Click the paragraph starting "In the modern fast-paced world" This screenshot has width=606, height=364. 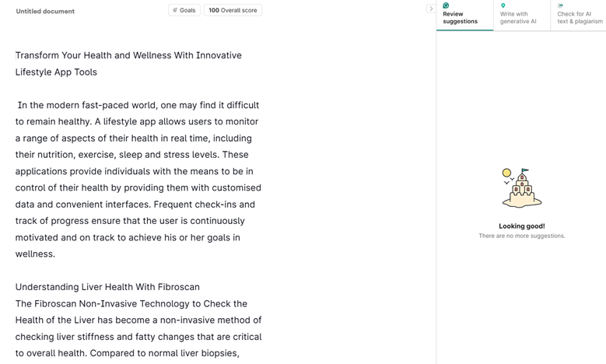138,105
